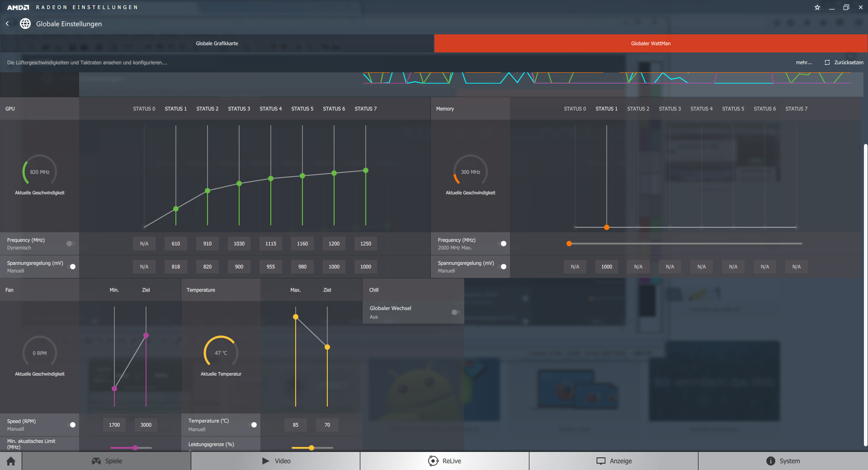
Task: Toggle Fan Speed (RPM) manual switch
Action: point(71,425)
